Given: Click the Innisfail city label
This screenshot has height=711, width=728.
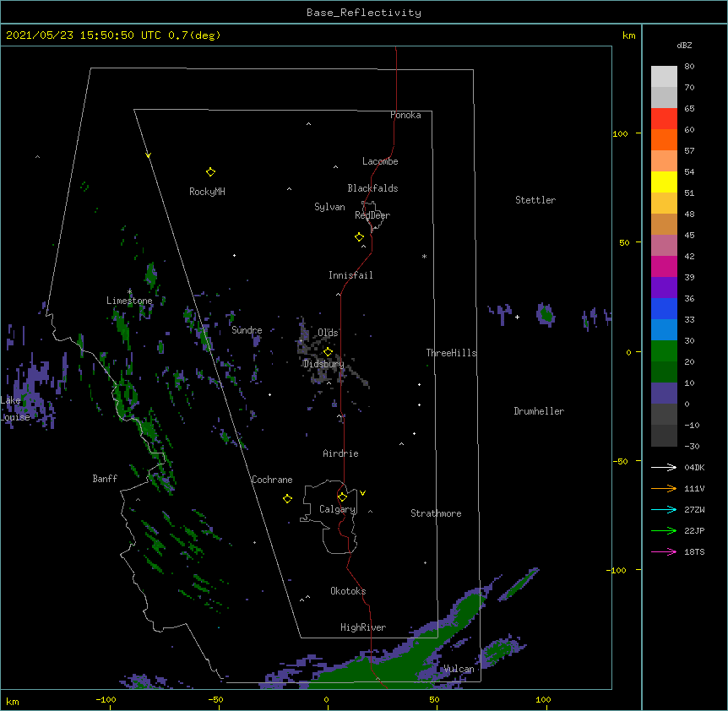Looking at the screenshot, I should pos(350,275).
